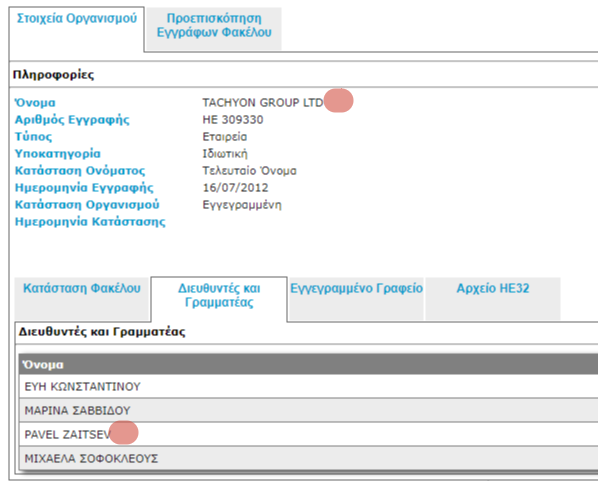The height and width of the screenshot is (481, 598).
Task: Click the Κατάσταση Οργανισμού label
Action: (87, 205)
